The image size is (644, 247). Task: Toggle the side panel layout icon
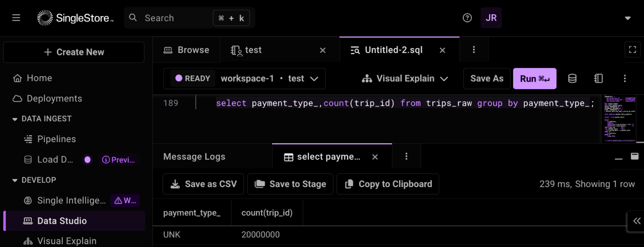598,79
